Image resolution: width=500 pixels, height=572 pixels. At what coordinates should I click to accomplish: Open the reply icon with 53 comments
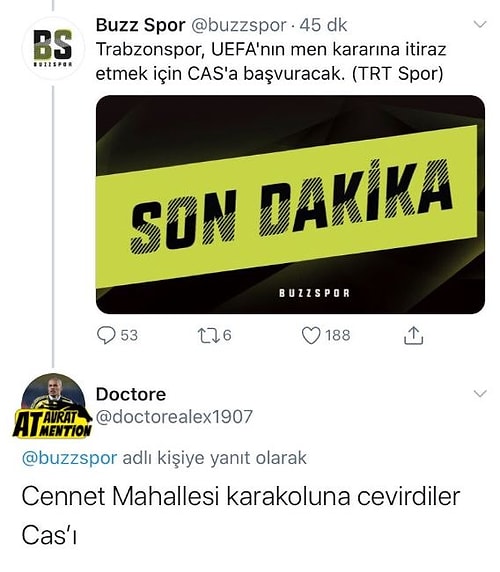106,335
